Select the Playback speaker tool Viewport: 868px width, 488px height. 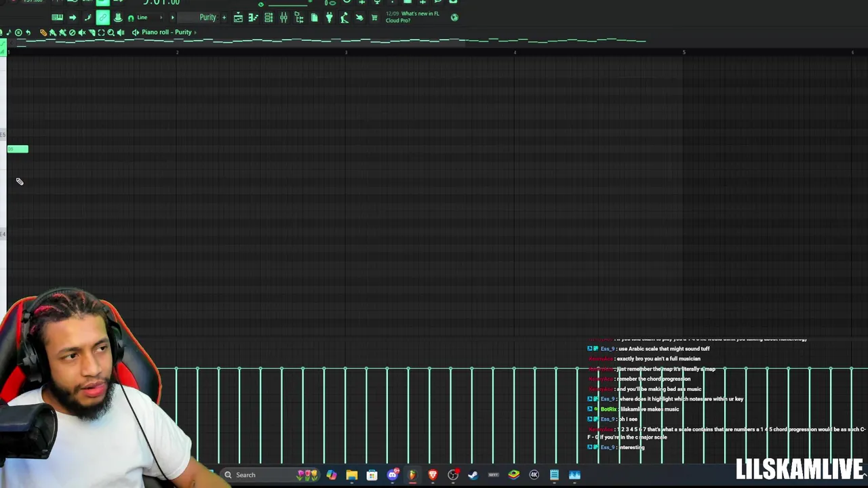[121, 33]
